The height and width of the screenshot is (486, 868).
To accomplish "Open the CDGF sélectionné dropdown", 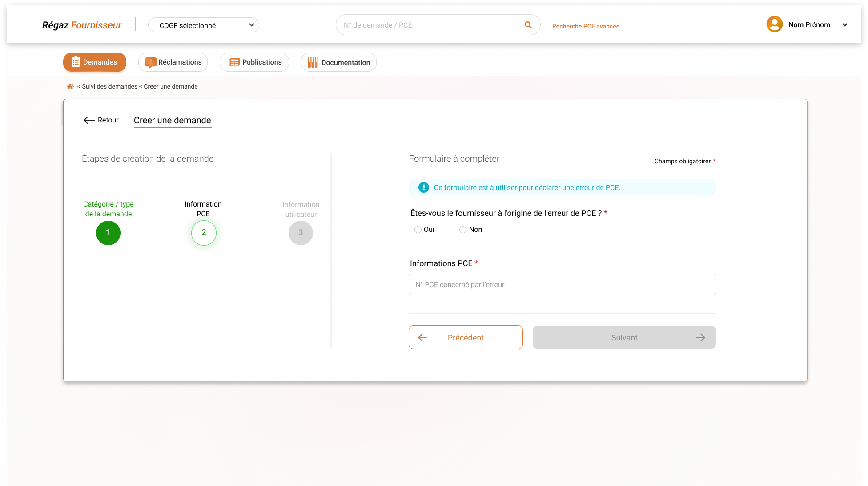I will [x=204, y=25].
